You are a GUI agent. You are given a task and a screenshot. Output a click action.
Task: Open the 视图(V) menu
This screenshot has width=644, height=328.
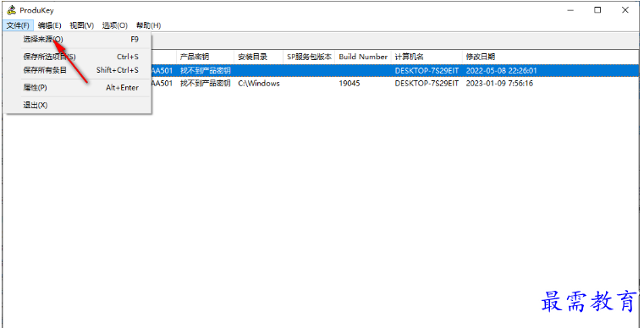pos(82,25)
